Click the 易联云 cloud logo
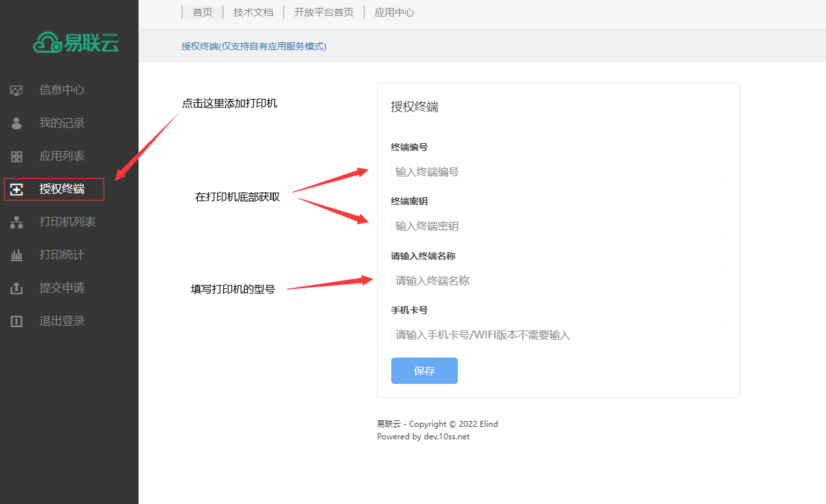826x504 pixels. (x=76, y=43)
